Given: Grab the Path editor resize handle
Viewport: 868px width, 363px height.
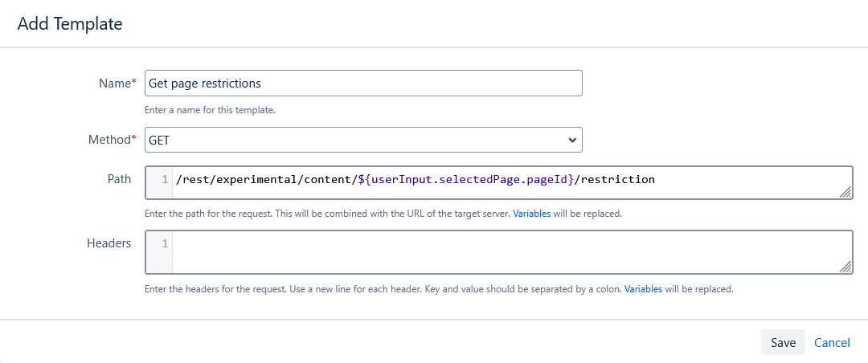Looking at the screenshot, I should click(845, 192).
